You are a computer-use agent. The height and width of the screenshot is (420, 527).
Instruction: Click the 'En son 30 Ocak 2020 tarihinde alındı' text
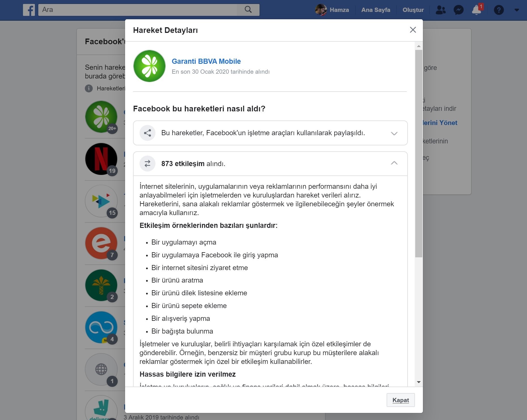221,72
